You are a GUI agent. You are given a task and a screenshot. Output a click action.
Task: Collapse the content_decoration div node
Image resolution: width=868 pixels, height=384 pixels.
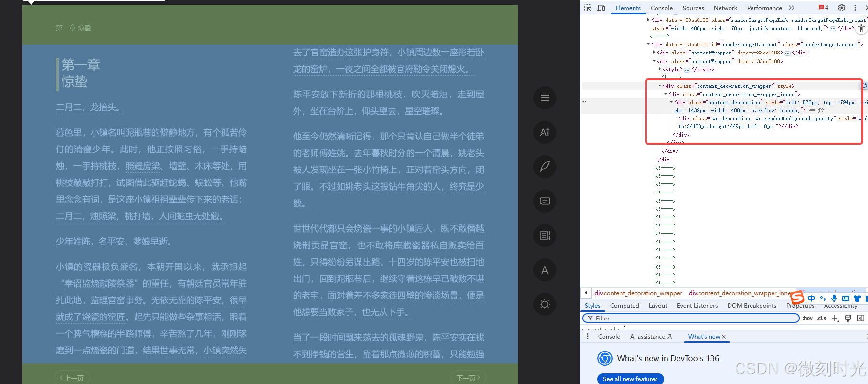click(671, 102)
